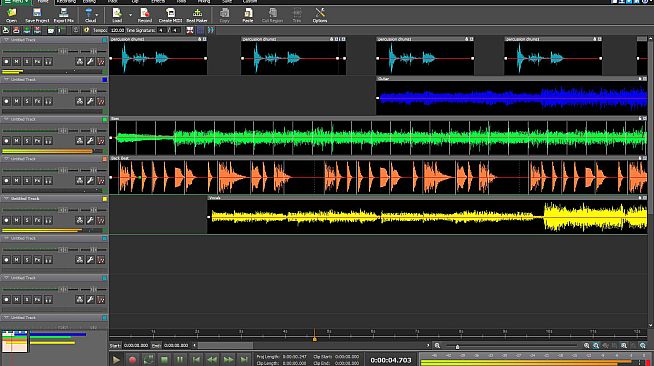Click the group icon on the Back Beat track

pyautogui.click(x=80, y=180)
